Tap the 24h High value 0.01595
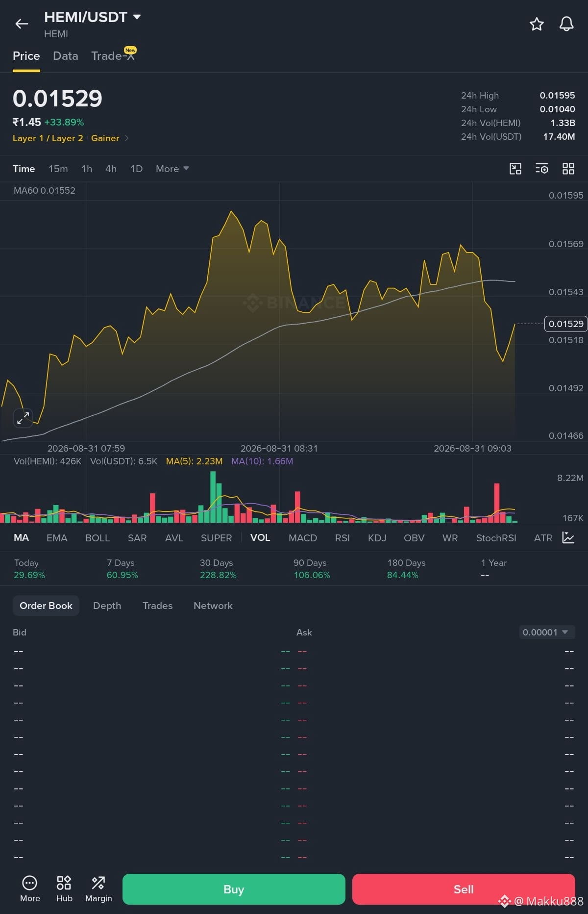This screenshot has width=588, height=914. coord(558,95)
